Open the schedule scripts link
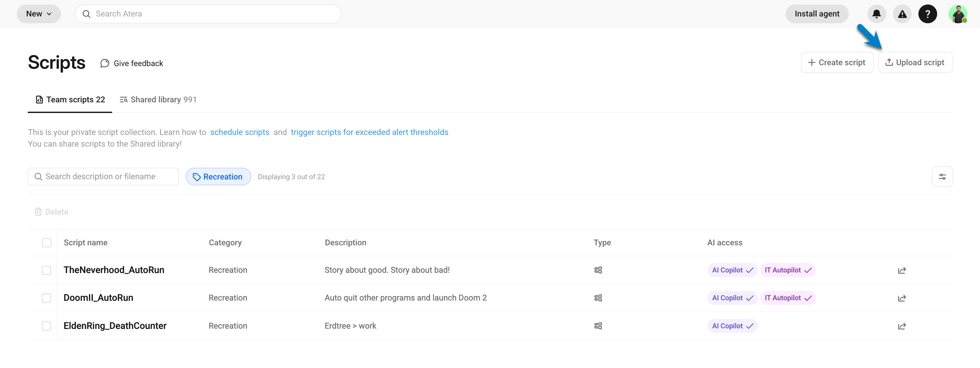 pyautogui.click(x=240, y=132)
